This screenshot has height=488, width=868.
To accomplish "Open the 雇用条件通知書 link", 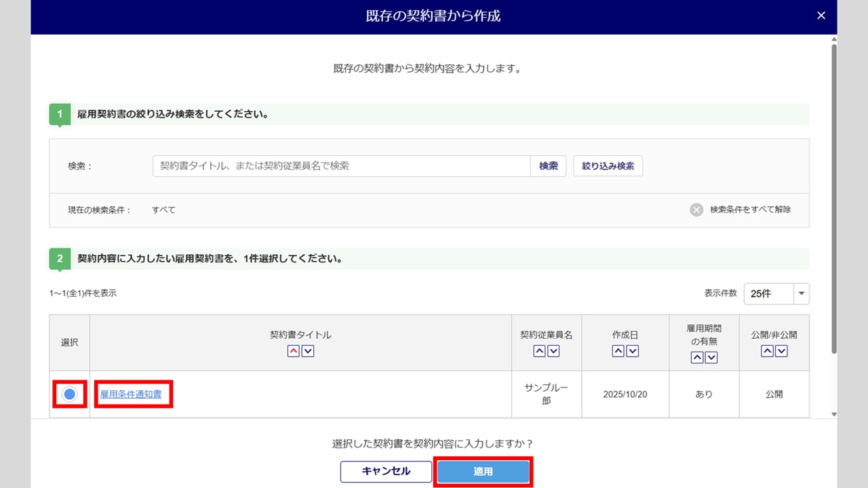I will point(131,394).
